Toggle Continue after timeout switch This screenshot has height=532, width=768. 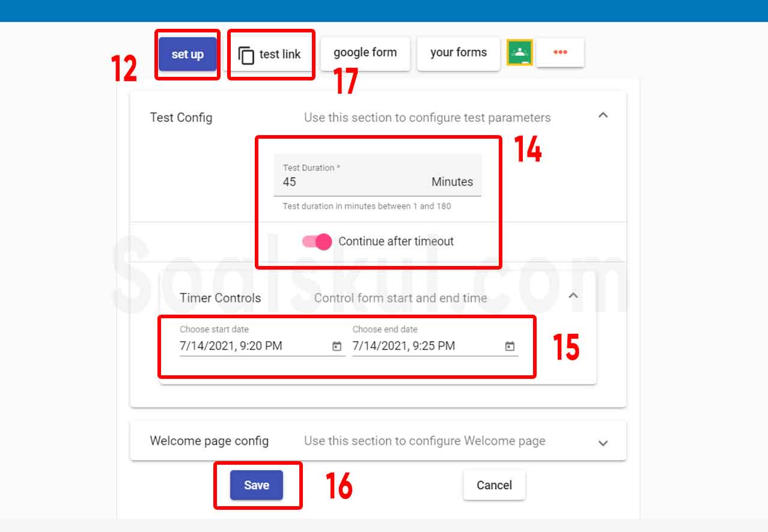tap(317, 241)
